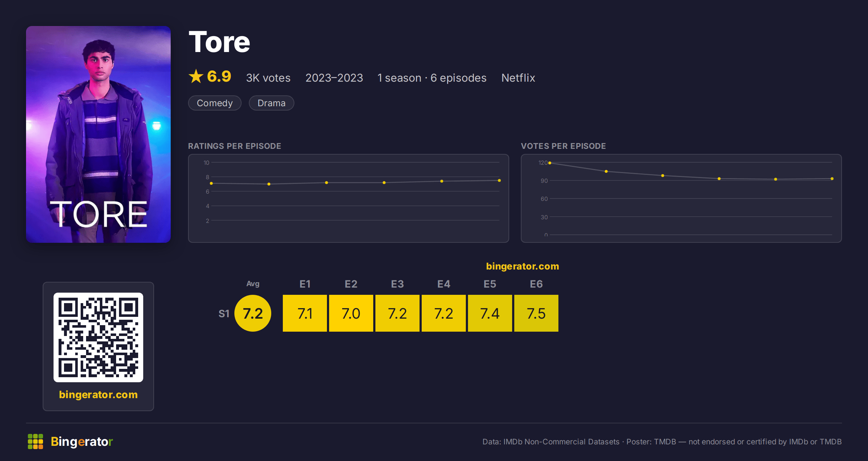The width and height of the screenshot is (868, 461).
Task: Click the E2 rating cell 7.0
Action: click(x=351, y=313)
